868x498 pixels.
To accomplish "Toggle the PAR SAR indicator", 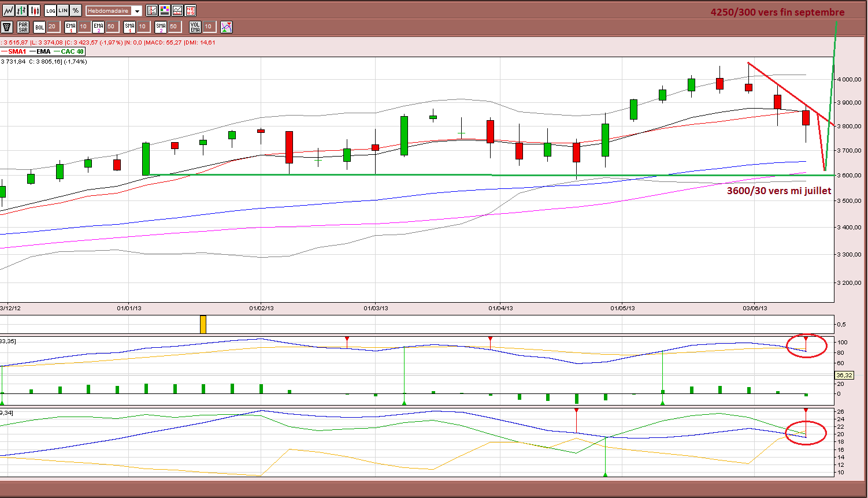I will (23, 27).
